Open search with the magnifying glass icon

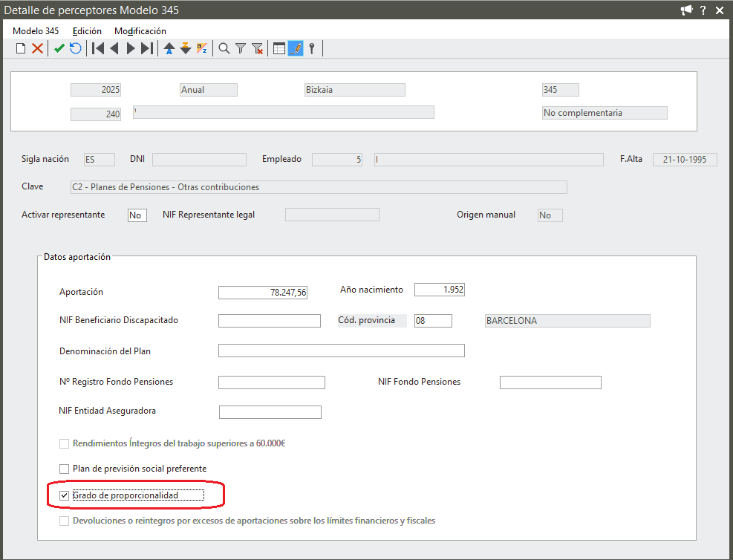pos(224,48)
